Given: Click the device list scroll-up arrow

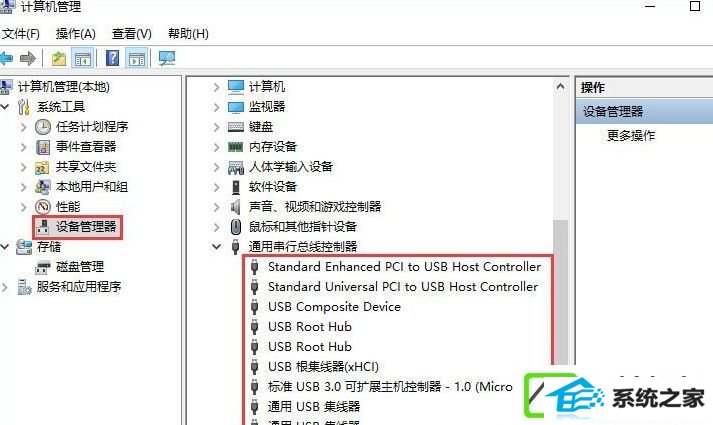Looking at the screenshot, I should click(x=560, y=86).
